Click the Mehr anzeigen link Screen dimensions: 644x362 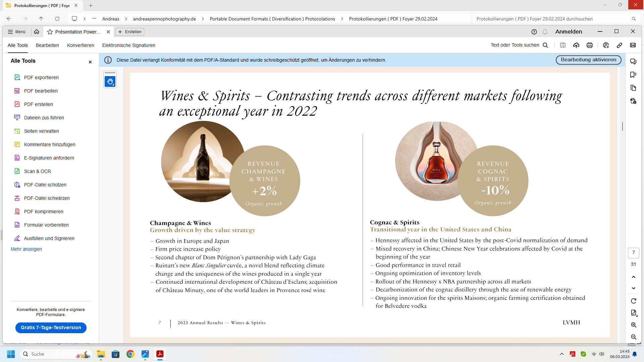pyautogui.click(x=26, y=249)
